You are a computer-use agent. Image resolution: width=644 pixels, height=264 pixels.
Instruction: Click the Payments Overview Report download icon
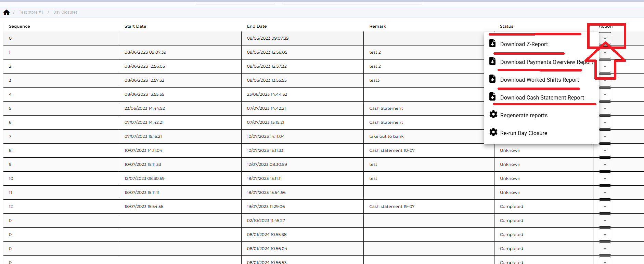492,61
